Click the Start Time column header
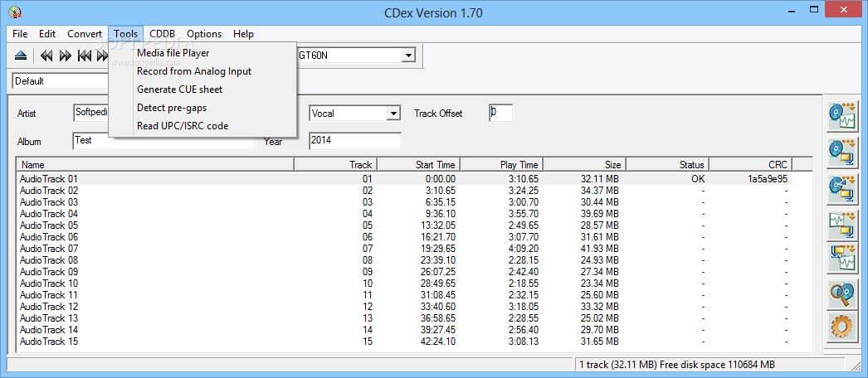The image size is (868, 378). tap(418, 165)
